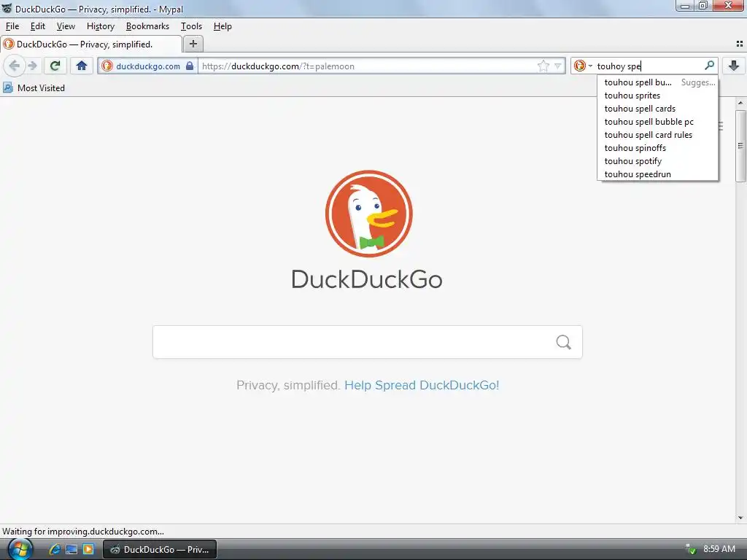Select the DuckDuckGo — Privacy, simplified tab
The height and width of the screenshot is (560, 747).
[x=91, y=44]
